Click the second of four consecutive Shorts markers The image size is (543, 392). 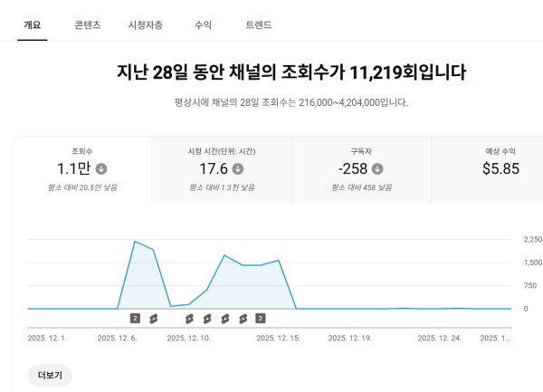(207, 318)
